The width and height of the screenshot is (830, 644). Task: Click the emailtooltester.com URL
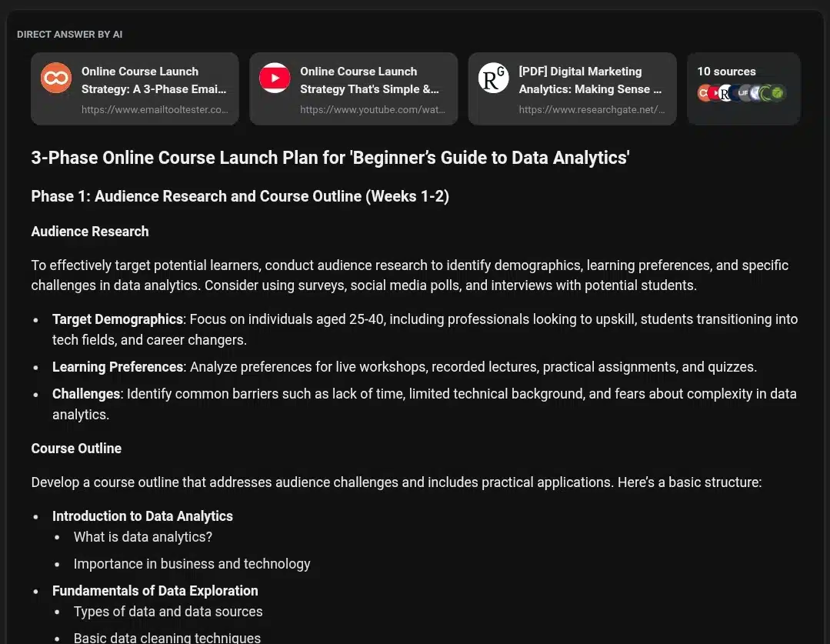155,110
